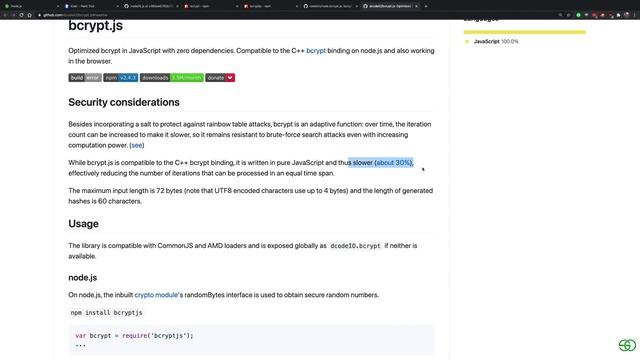This screenshot has width=640, height=360.
Task: Switch to the second tab with blue icon
Action: click(91, 6)
